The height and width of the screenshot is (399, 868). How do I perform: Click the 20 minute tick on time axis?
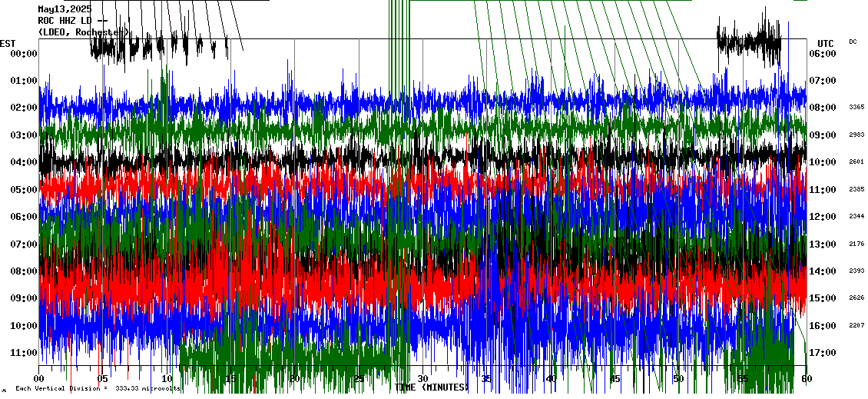295,379
